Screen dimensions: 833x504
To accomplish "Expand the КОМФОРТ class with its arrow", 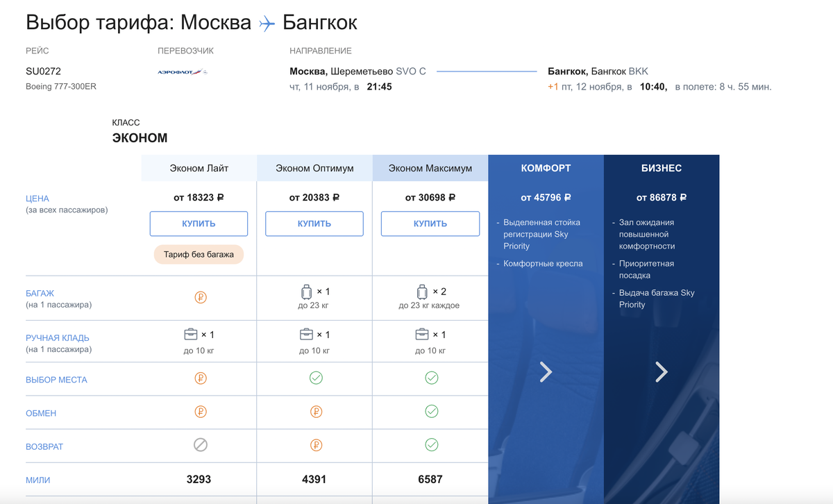I will pos(546,372).
